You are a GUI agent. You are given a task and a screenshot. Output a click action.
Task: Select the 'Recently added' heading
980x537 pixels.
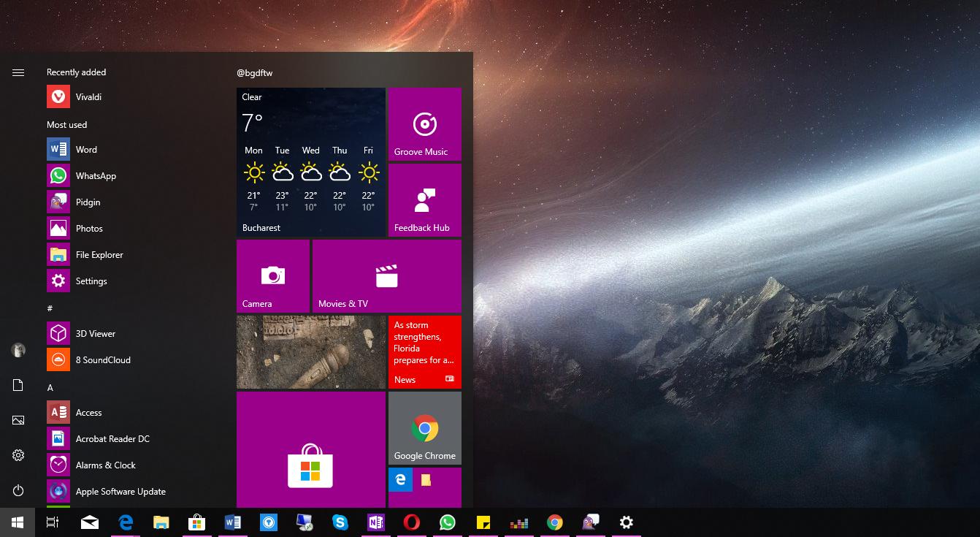[77, 72]
